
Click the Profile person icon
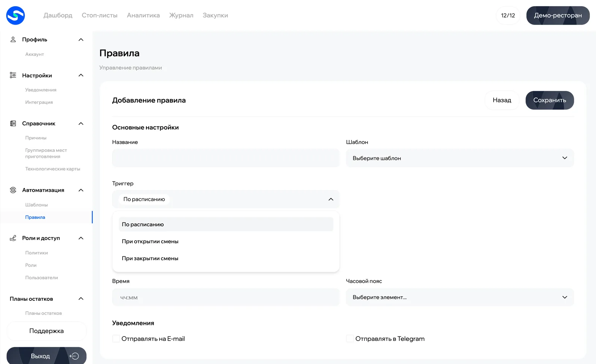click(13, 39)
